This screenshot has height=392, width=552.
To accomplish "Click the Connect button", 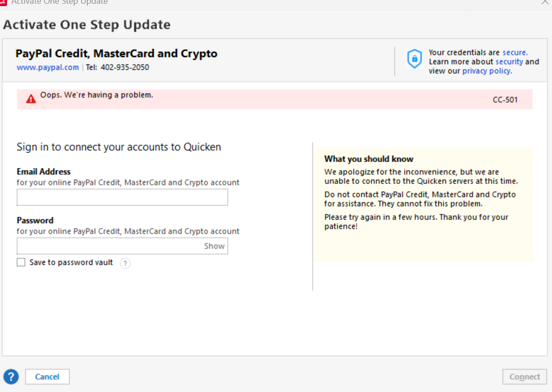I will click(x=525, y=377).
